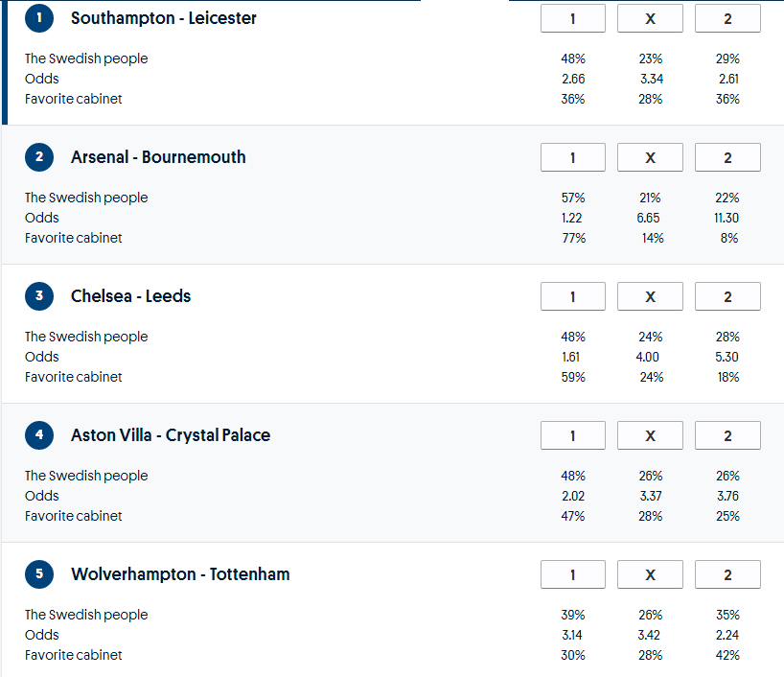Viewport: 784px width, 677px height.
Task: Pick away win 2 for Arsenal - Bournemouth
Action: pyautogui.click(x=727, y=157)
